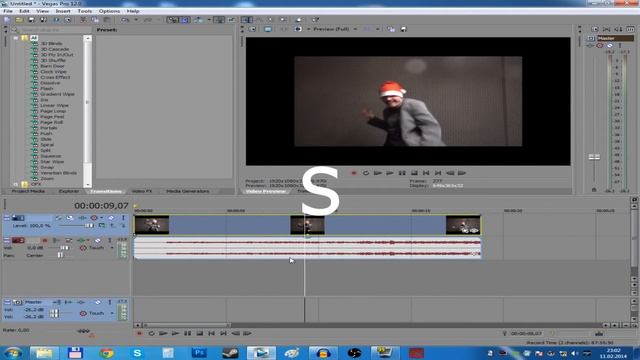
Task: Play the timeline from bottom transport bar
Action: pos(175,333)
